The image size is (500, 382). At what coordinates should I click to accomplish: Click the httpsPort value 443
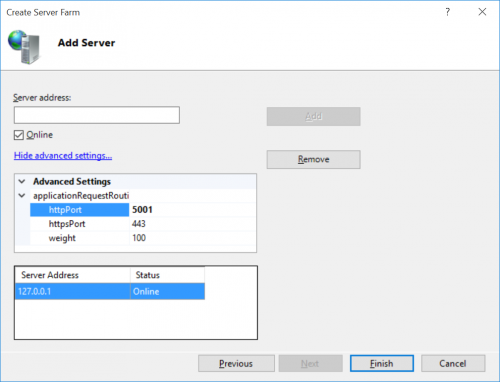[139, 224]
